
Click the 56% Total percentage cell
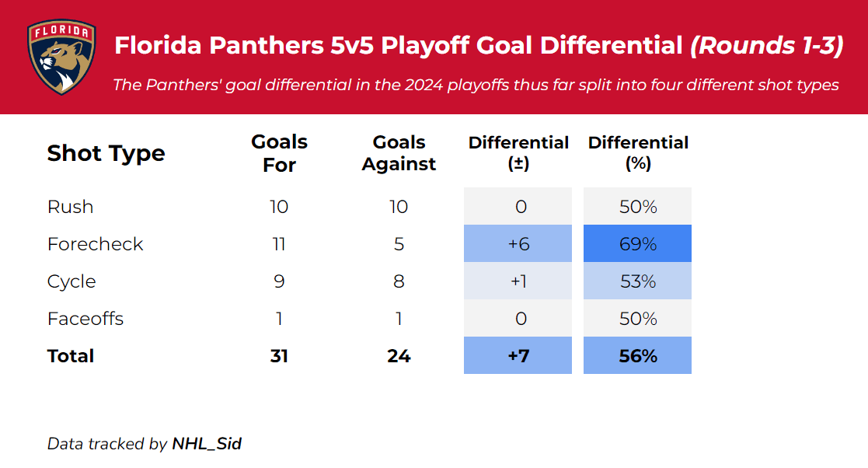click(638, 356)
